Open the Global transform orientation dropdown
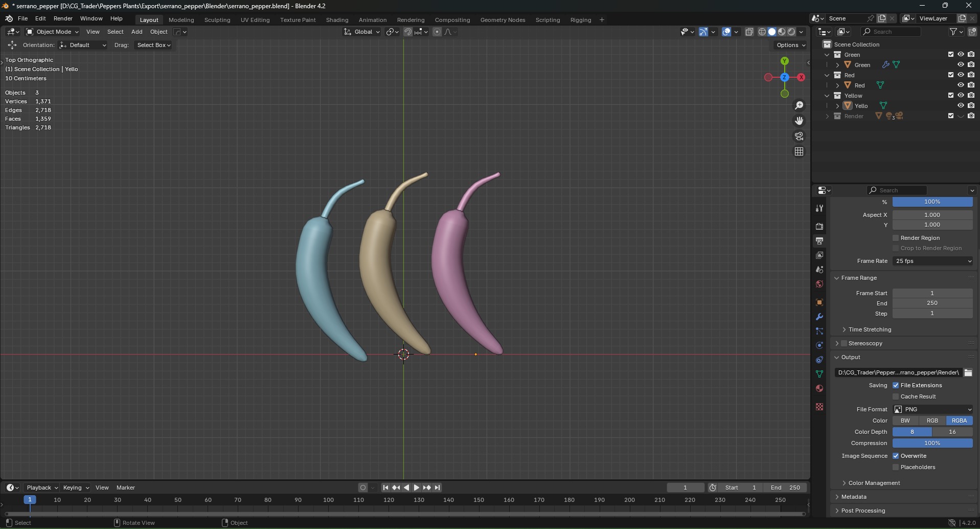Viewport: 980px width, 529px height. 362,32
